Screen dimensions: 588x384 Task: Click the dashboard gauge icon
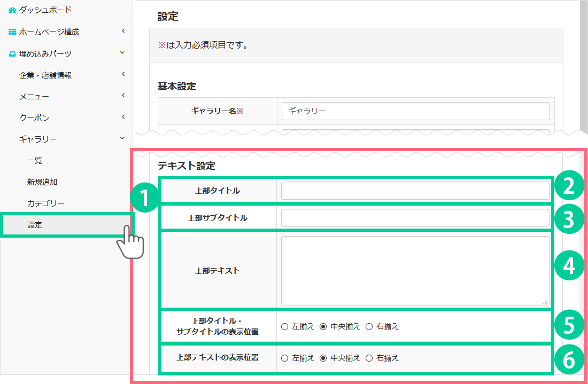(12, 10)
